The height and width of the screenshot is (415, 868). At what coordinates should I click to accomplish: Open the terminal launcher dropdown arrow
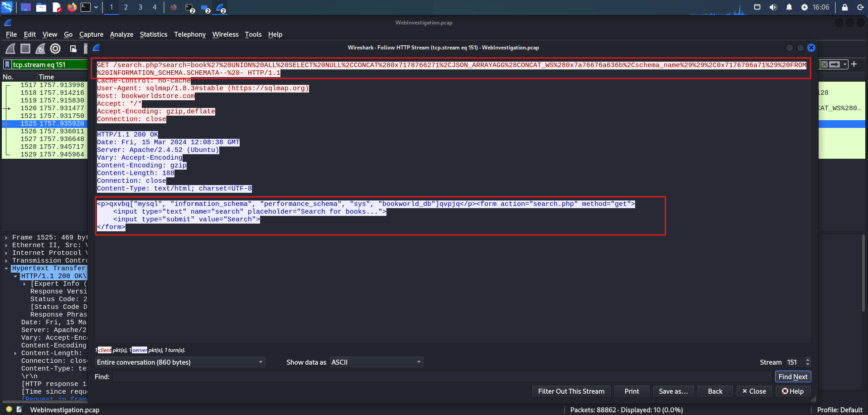pos(96,7)
